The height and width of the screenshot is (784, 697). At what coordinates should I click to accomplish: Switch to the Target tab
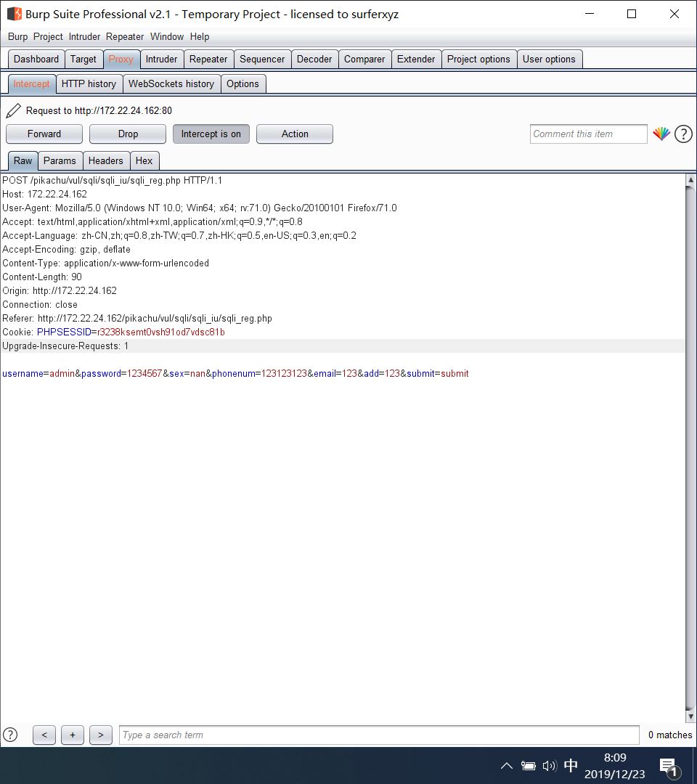tap(83, 59)
